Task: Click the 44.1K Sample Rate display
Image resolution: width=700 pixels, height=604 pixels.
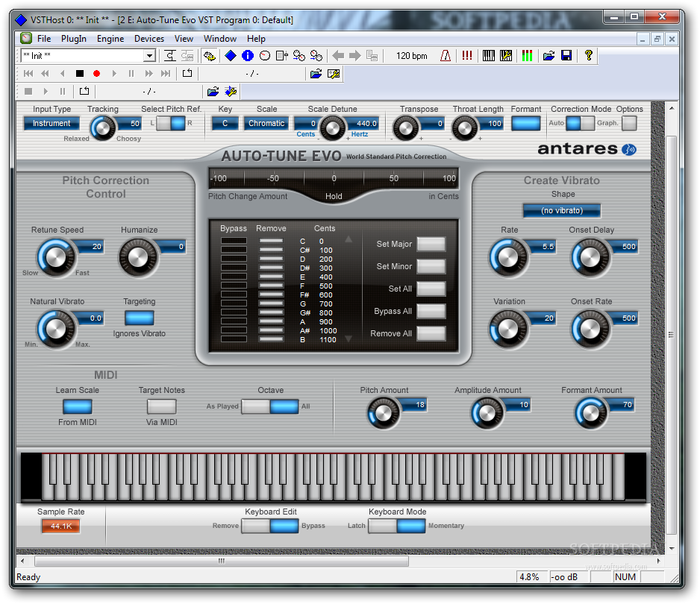Action: (60, 526)
